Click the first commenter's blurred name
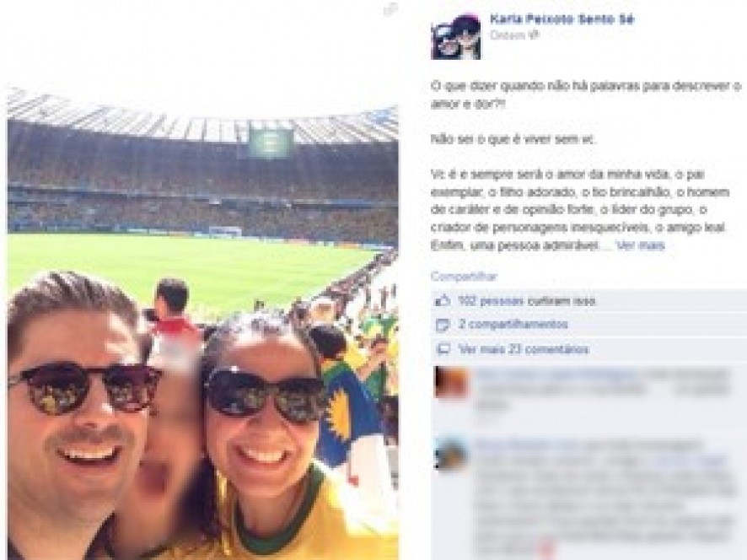This screenshot has height=560, width=747. 556,374
